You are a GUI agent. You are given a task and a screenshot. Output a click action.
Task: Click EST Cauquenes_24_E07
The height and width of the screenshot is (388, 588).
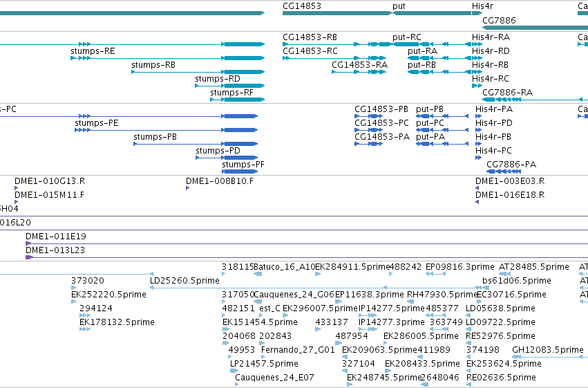236,385
